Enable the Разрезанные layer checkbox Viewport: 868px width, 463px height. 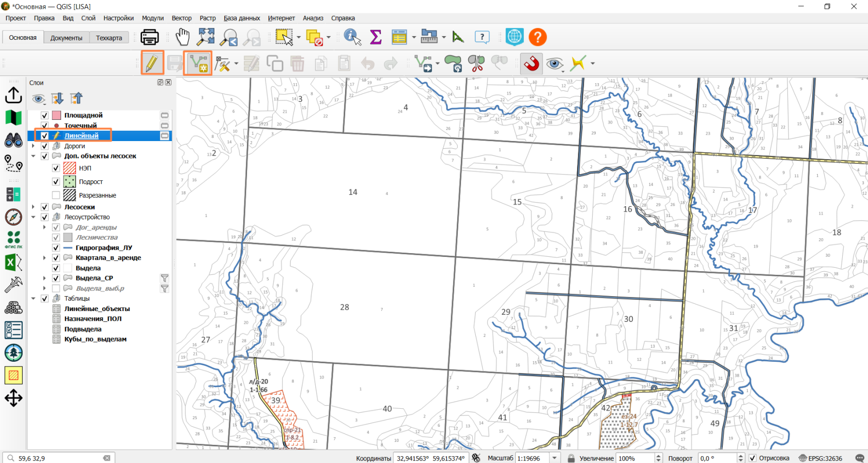56,195
